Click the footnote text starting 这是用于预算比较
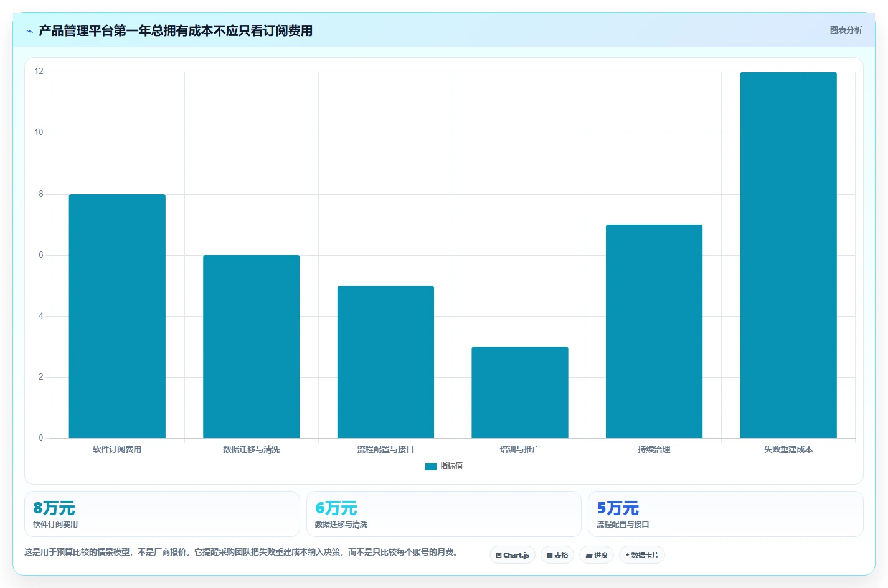 (242, 552)
